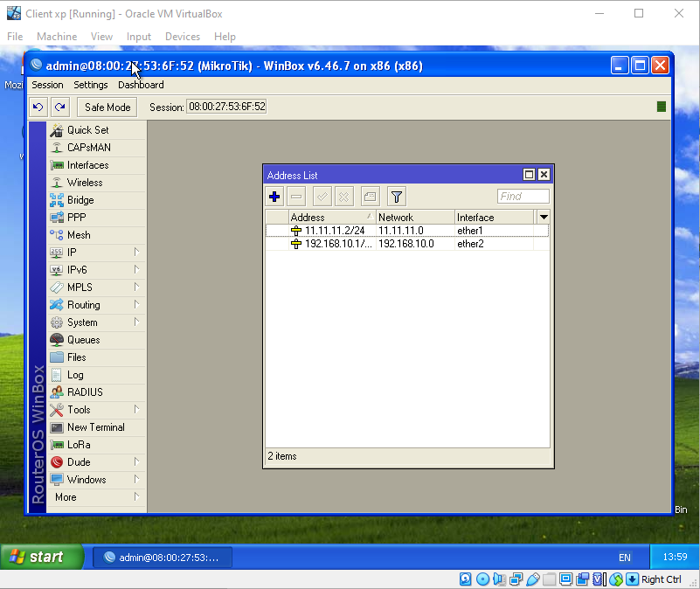Image resolution: width=700 pixels, height=589 pixels.
Task: Open VirtualBox View menu
Action: click(101, 37)
